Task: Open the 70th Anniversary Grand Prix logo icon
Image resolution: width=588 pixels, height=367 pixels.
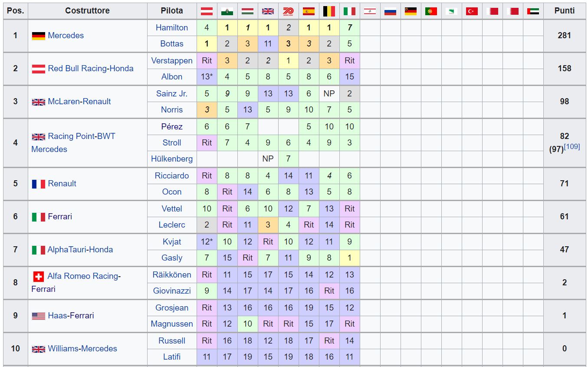Action: [288, 11]
